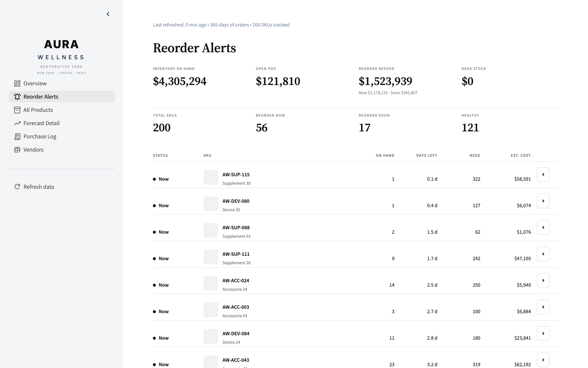Open Forecast Detail from the sidebar

click(x=62, y=123)
